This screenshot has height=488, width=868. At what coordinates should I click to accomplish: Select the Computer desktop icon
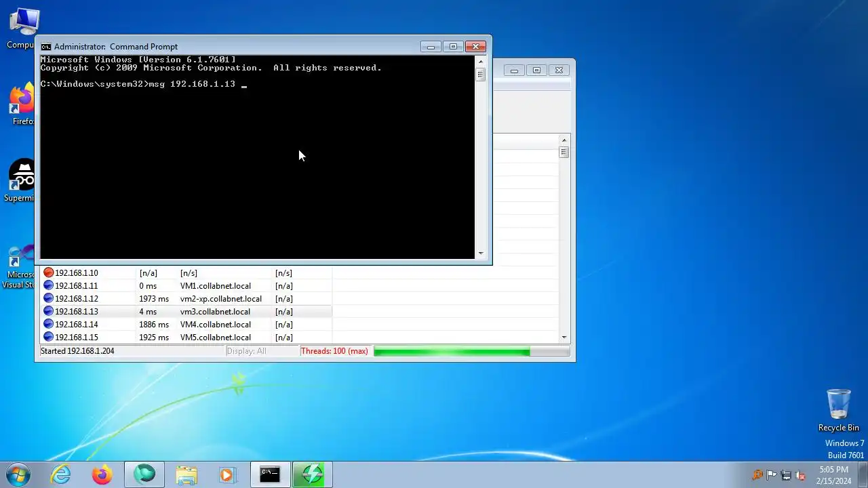pos(22,28)
